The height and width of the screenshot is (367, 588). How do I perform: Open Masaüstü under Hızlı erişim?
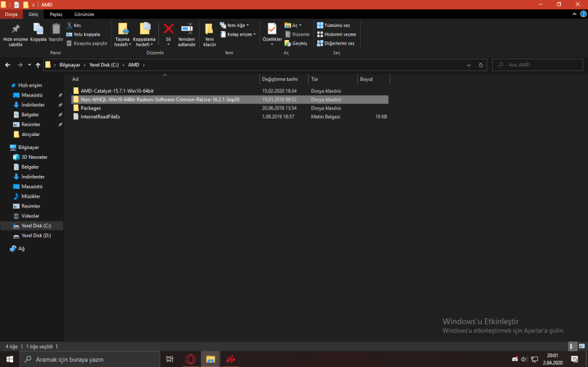point(32,95)
